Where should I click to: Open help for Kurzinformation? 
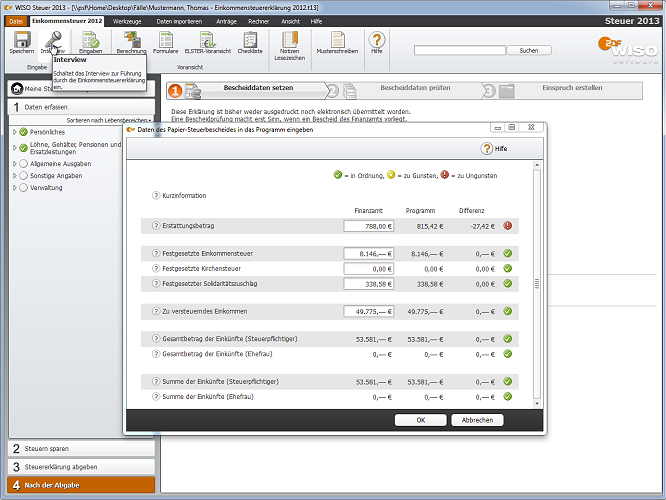click(156, 195)
